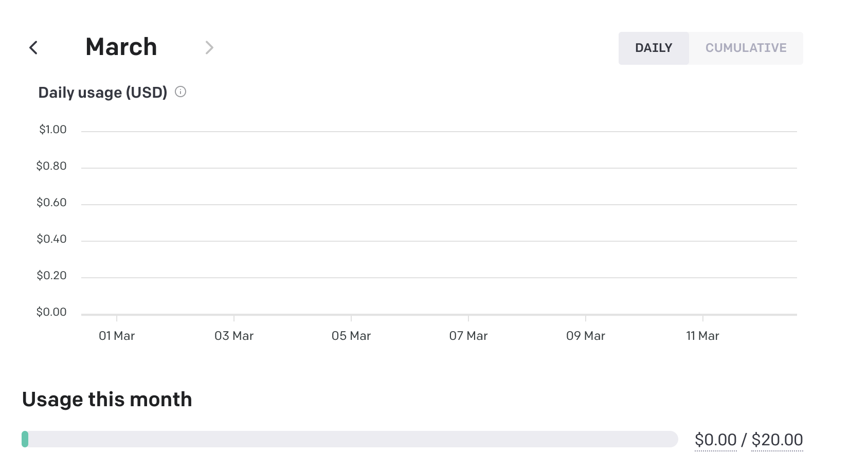Click the $20.00 usage limit amount
Screen dimensions: 868x471
[x=777, y=440]
